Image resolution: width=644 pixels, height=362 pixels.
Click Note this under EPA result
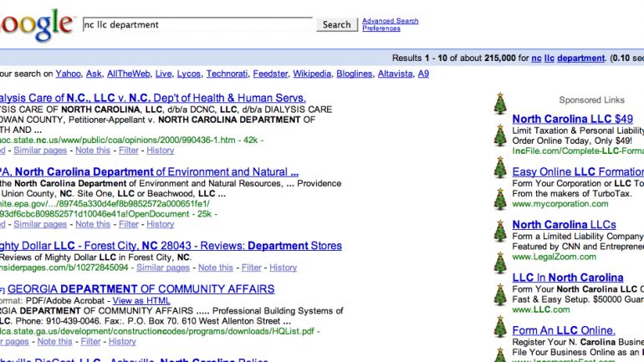pos(93,224)
